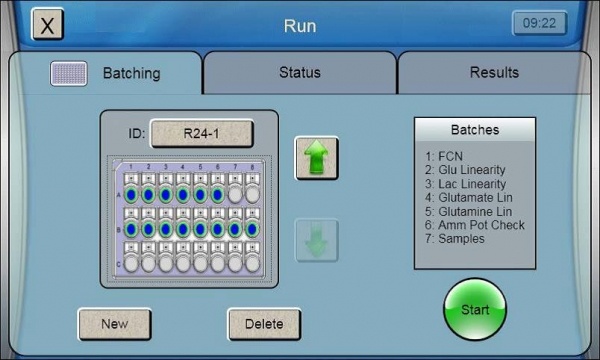Viewport: 600px width, 360px height.
Task: Create a new batch with the New button
Action: coord(115,324)
